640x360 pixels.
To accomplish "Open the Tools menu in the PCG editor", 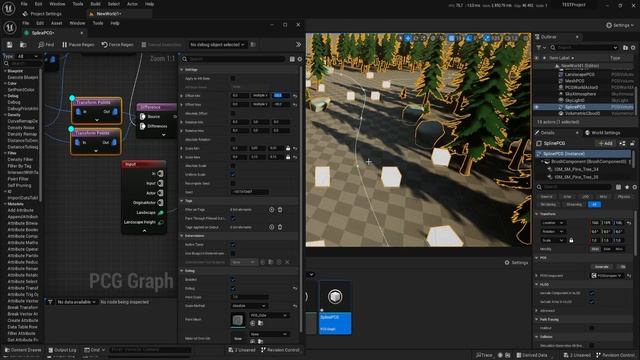I will pyautogui.click(x=98, y=23).
